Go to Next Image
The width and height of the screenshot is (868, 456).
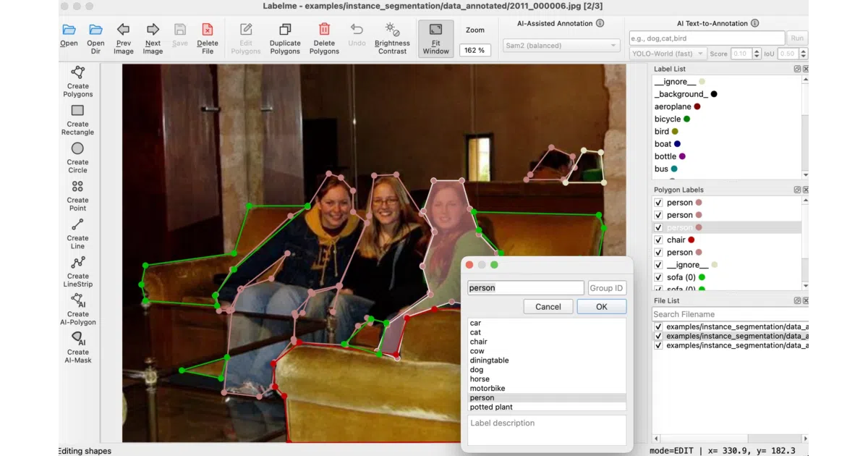(x=153, y=38)
